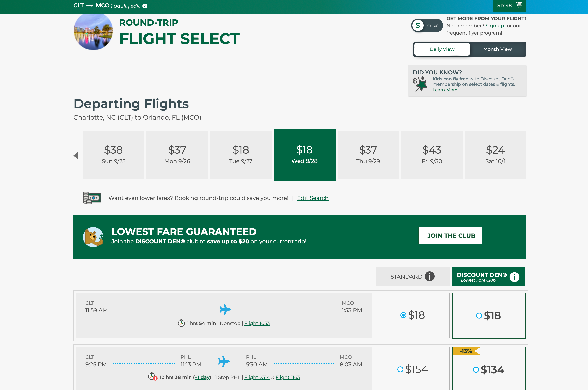This screenshot has width=588, height=390.
Task: Choose the $154 Standard fare radio button
Action: pyautogui.click(x=400, y=369)
